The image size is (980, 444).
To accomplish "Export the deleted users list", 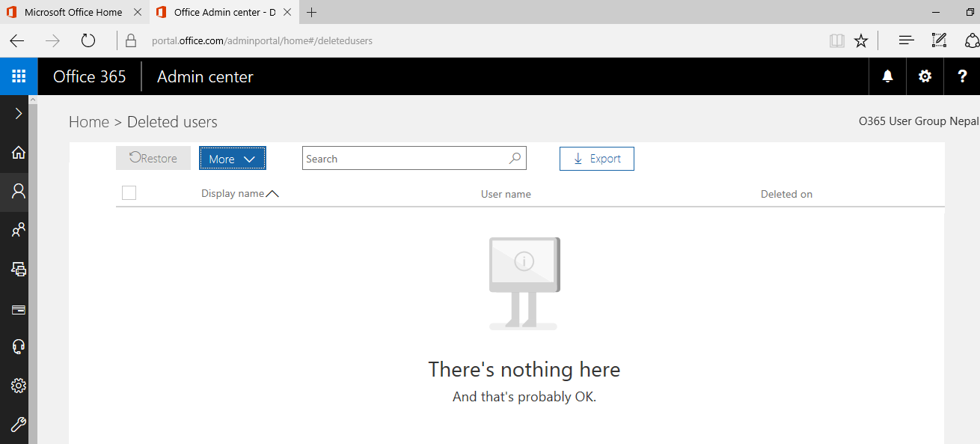I will (597, 159).
